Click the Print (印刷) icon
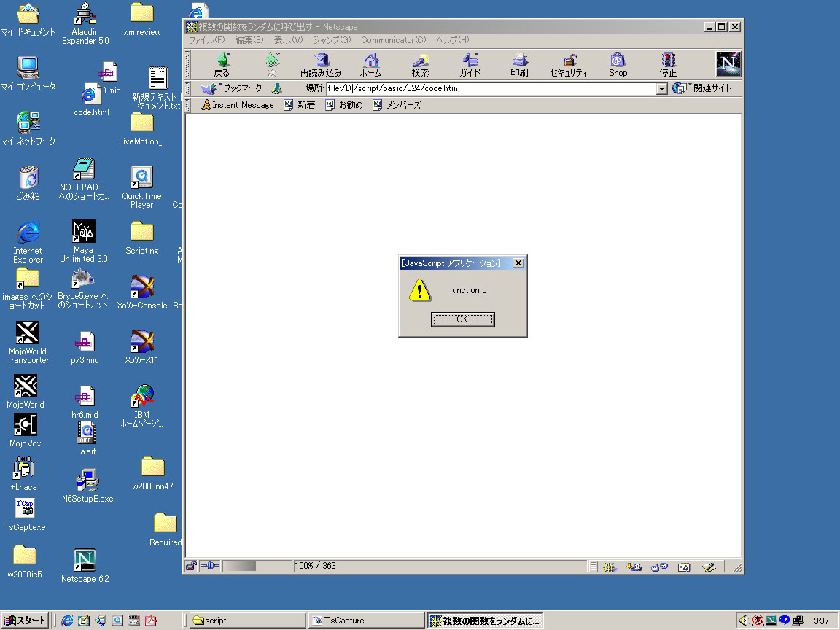This screenshot has width=840, height=630. point(519,61)
